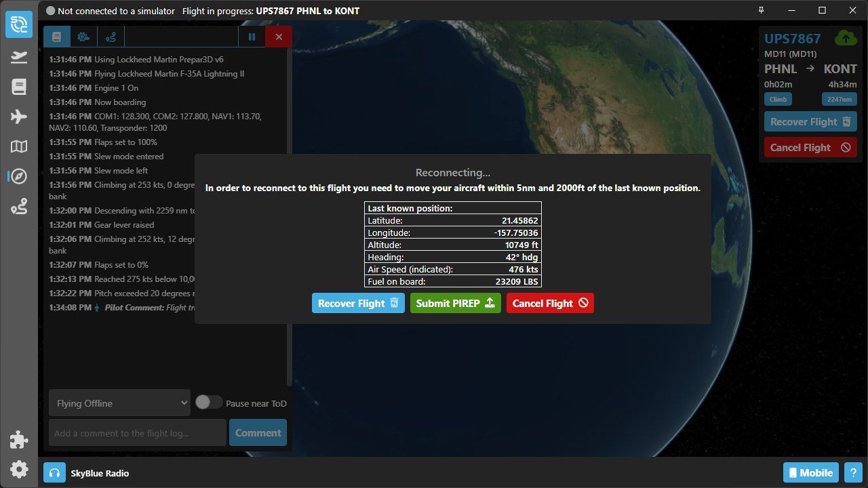Switch to the weather tab in panel

pyautogui.click(x=84, y=37)
